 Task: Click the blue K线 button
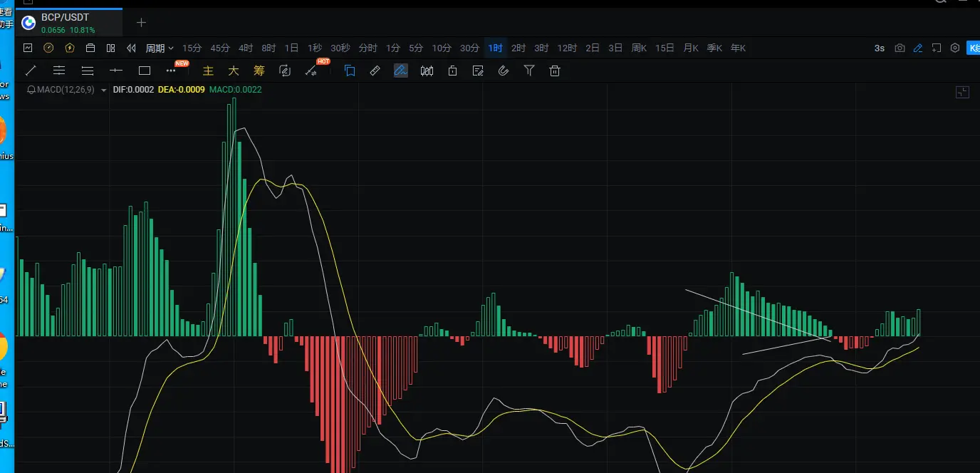(973, 48)
